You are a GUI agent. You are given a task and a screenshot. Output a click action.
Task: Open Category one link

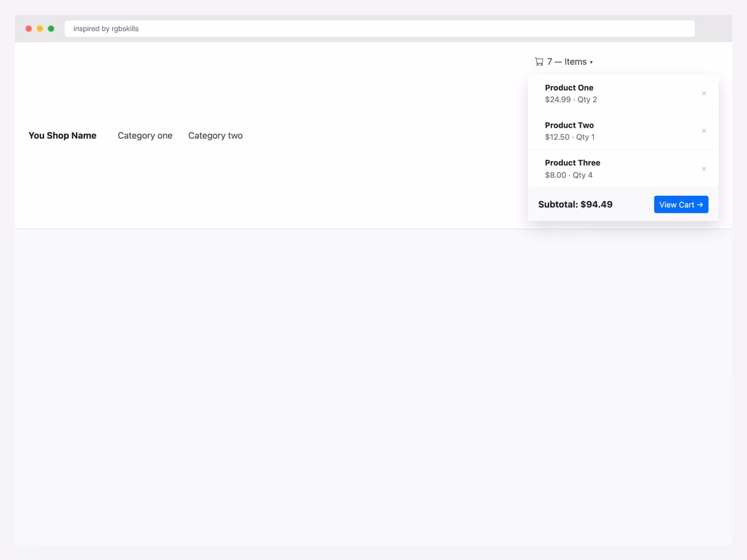[145, 136]
